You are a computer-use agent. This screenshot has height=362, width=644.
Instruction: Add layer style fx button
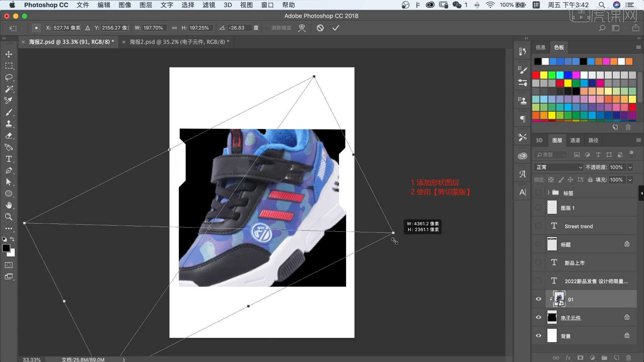tap(568, 358)
